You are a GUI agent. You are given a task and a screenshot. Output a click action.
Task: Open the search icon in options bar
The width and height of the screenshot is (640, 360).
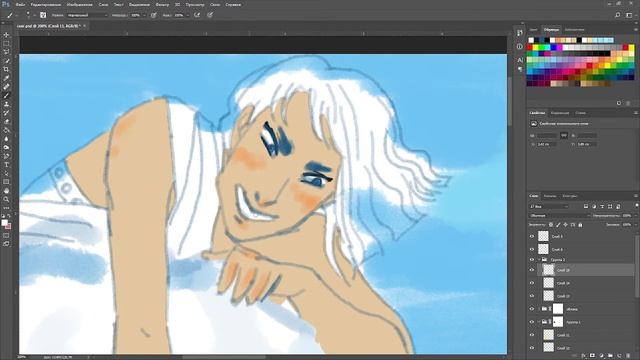[618, 15]
